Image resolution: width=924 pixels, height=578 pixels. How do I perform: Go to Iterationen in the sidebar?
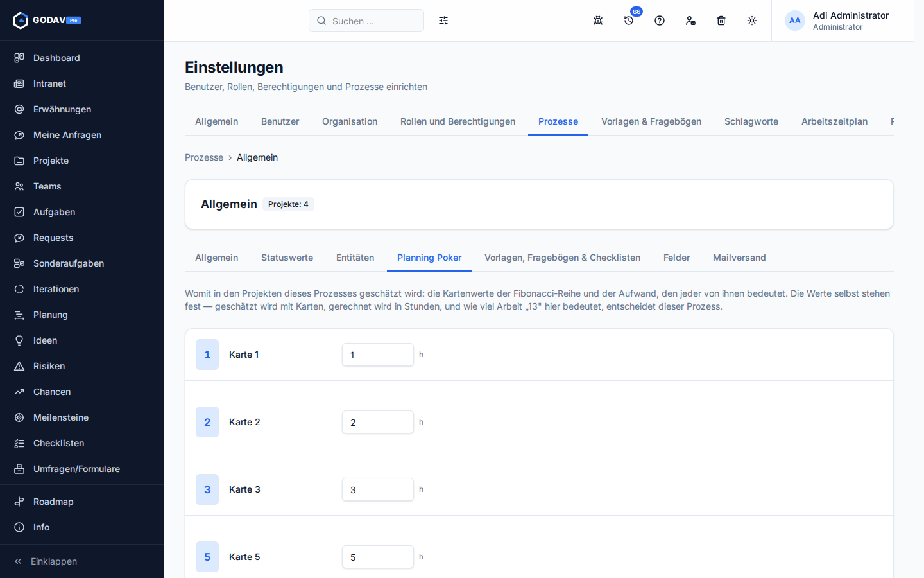[x=82, y=289]
